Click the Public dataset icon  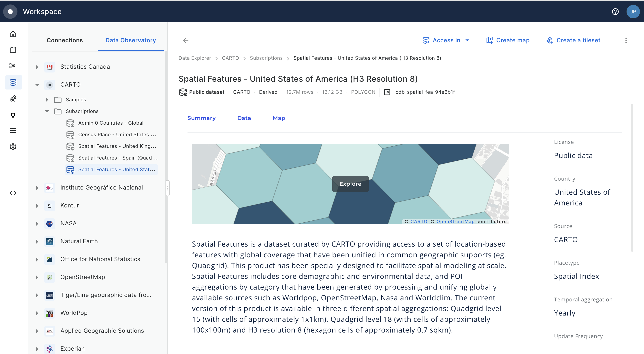(183, 92)
